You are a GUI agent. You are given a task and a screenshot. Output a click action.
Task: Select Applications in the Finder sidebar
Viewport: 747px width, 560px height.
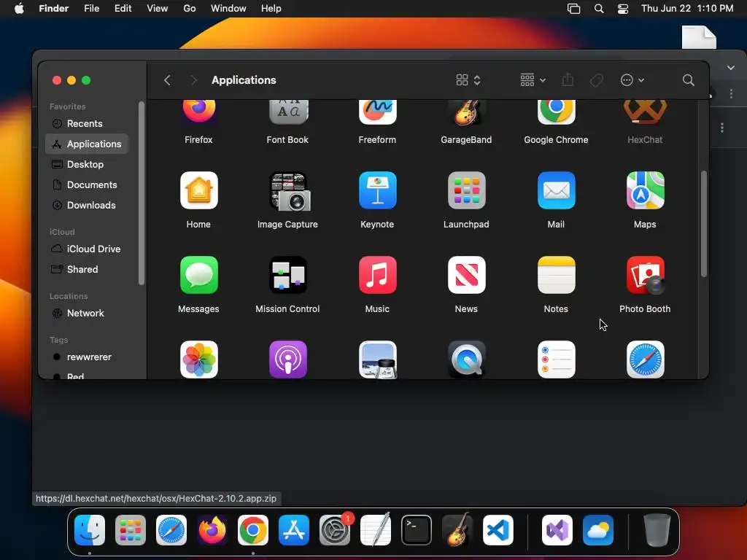click(x=87, y=144)
